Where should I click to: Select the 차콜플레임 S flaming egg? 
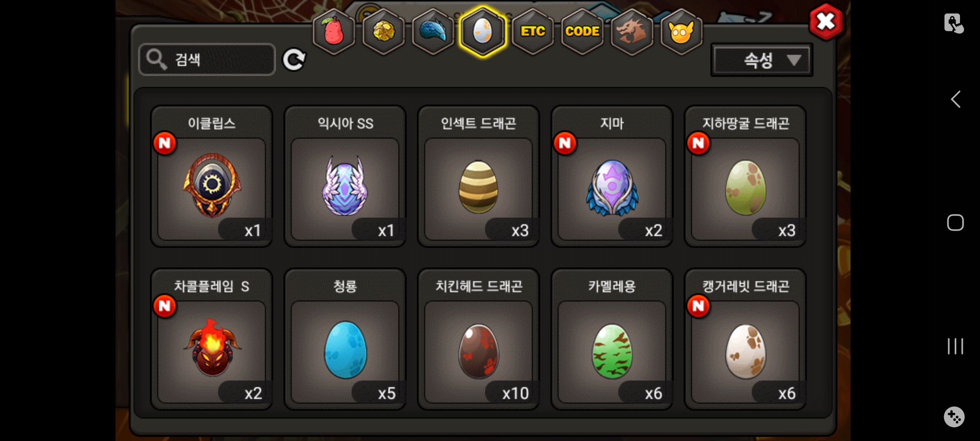212,339
